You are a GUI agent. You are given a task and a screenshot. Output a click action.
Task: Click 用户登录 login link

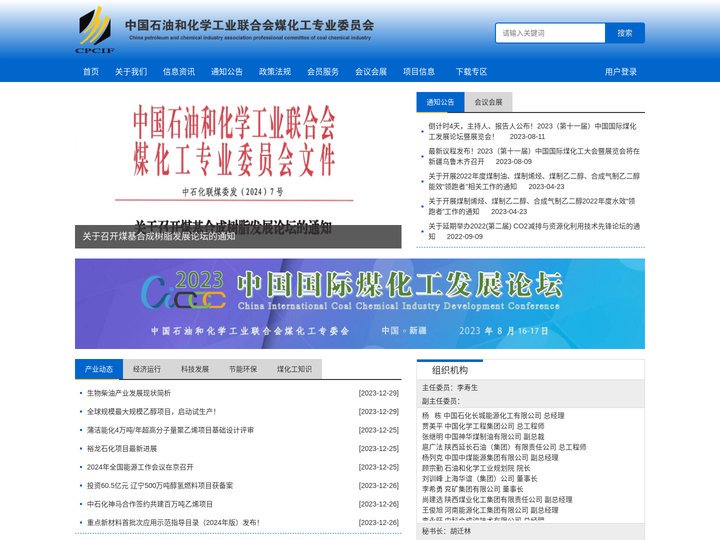[620, 72]
